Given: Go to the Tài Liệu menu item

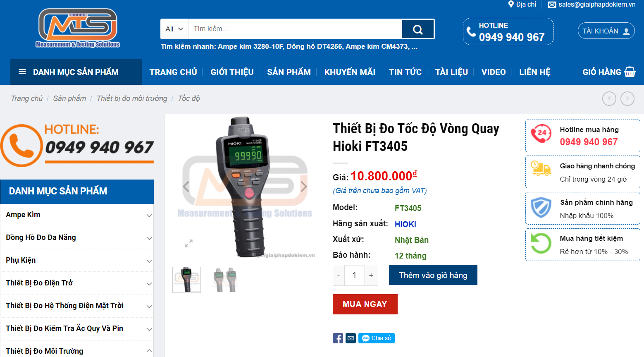Looking at the screenshot, I should pyautogui.click(x=451, y=72).
